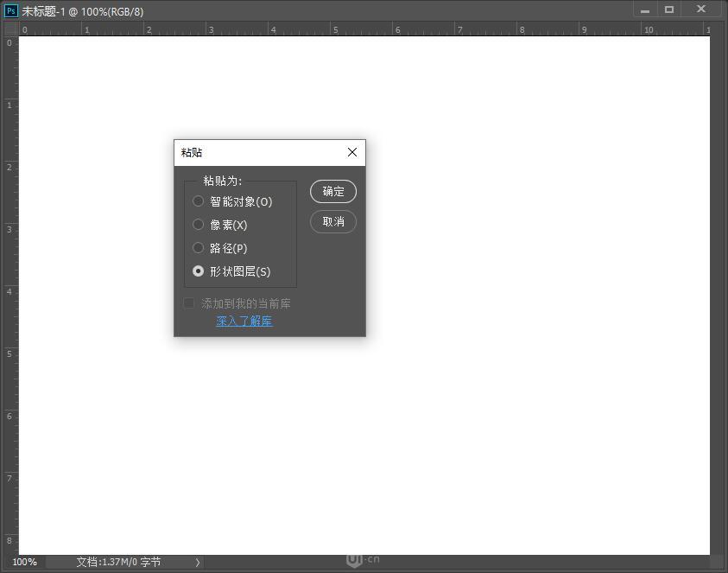Cancel the paste dialog with 取消

click(x=332, y=221)
